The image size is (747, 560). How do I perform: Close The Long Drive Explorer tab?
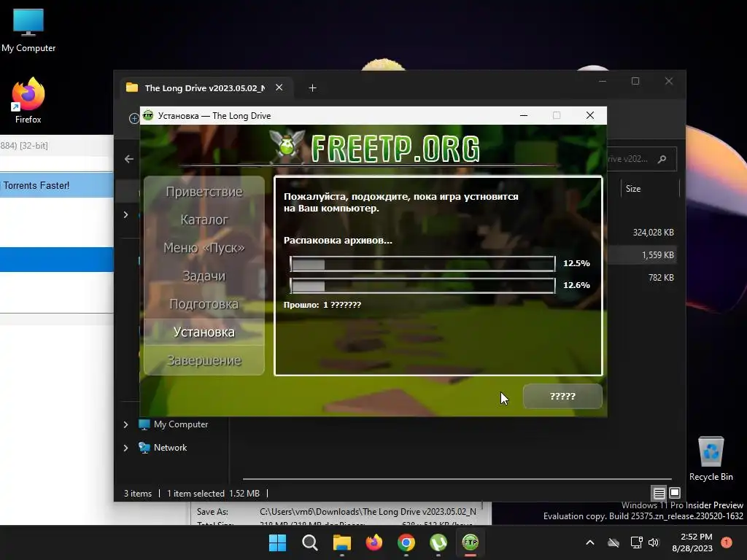(x=279, y=87)
